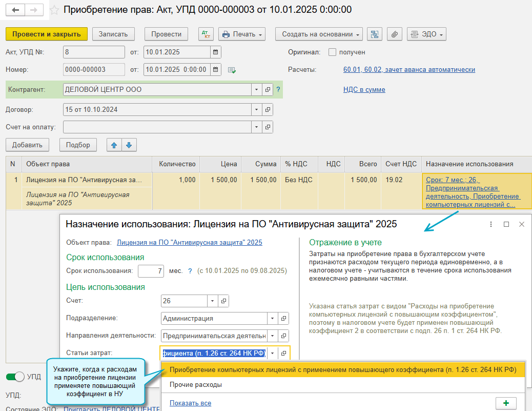Move the row down with the blue arrow
Screen dimensions: 532x411
pos(129,145)
